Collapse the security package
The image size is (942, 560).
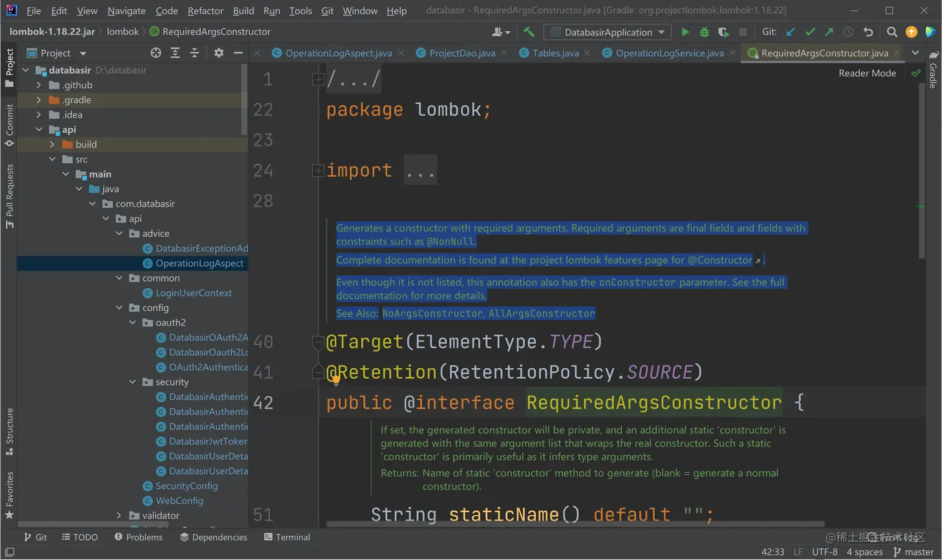point(133,382)
